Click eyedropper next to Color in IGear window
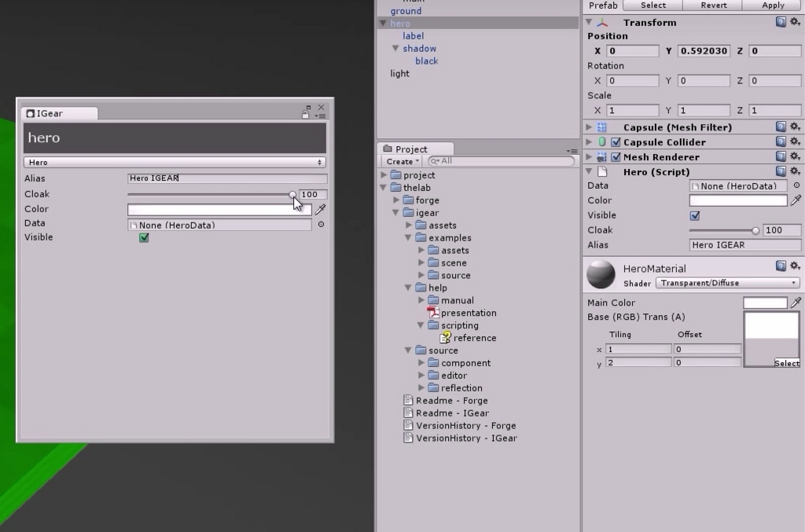805x532 pixels. (x=320, y=209)
